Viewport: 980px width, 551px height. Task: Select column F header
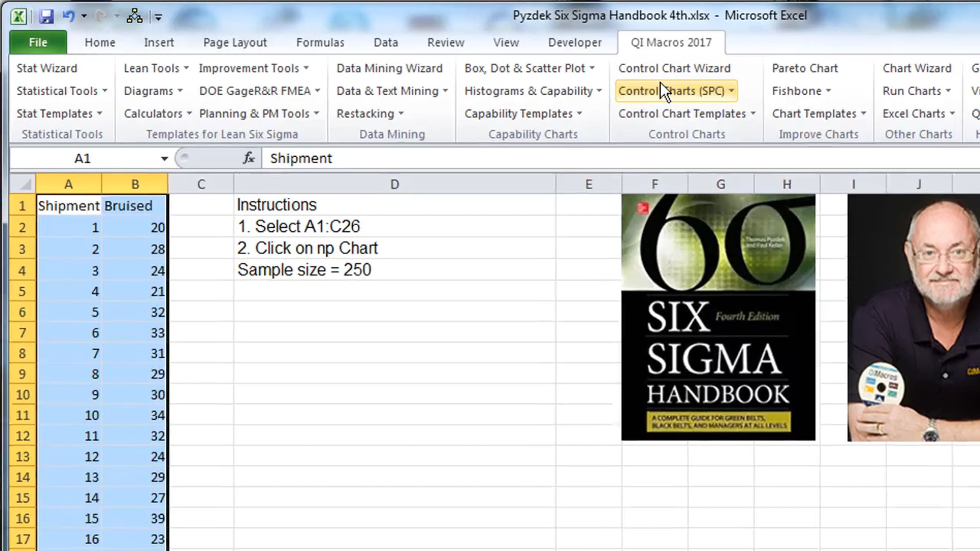655,184
